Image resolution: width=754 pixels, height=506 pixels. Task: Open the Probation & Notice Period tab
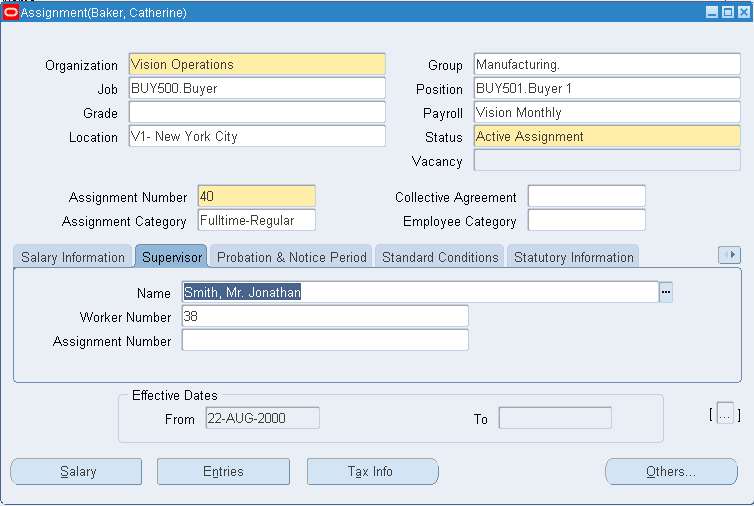[x=291, y=257]
